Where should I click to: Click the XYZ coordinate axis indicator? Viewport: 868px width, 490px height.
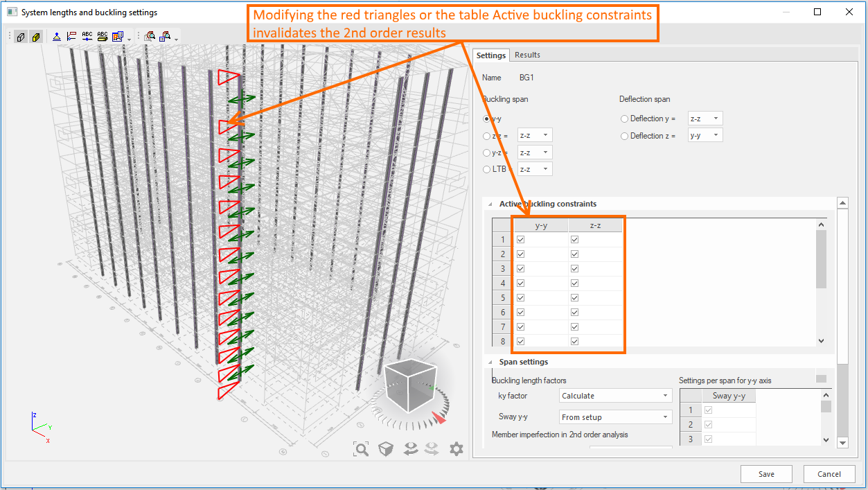tap(42, 427)
